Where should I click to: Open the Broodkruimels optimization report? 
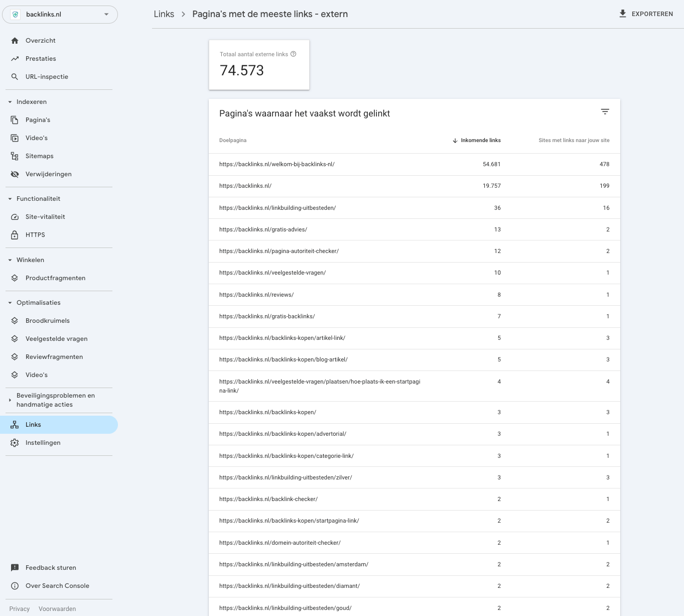pyautogui.click(x=47, y=320)
